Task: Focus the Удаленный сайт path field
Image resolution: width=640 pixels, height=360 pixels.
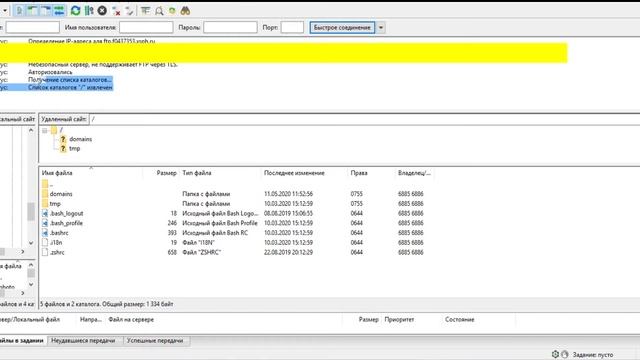Action: click(364, 119)
